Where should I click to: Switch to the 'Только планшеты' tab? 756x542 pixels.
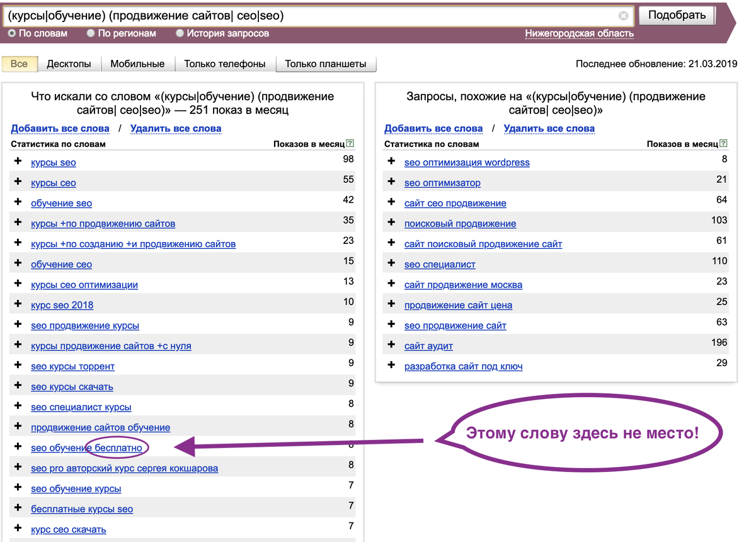pyautogui.click(x=326, y=64)
